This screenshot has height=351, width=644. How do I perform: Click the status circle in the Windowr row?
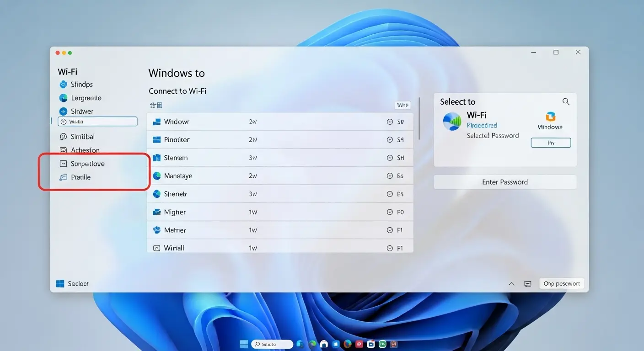click(390, 122)
